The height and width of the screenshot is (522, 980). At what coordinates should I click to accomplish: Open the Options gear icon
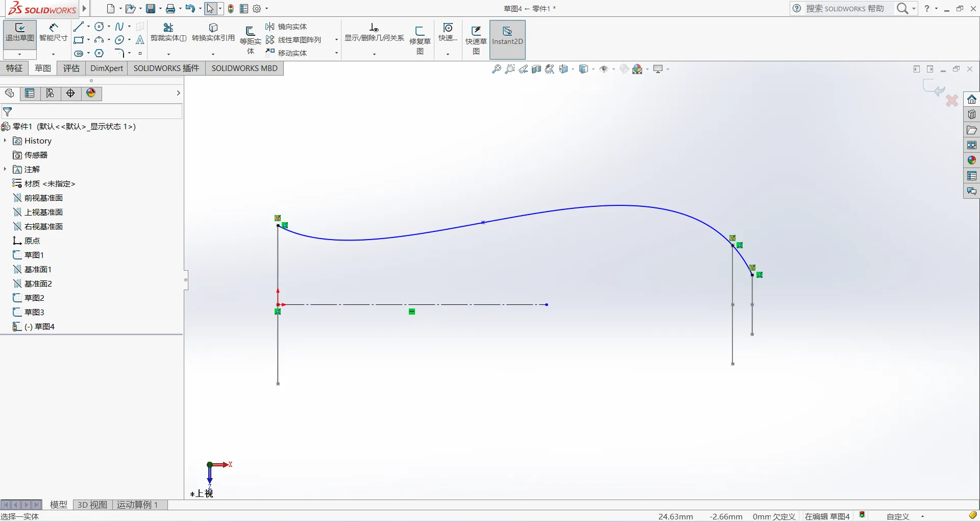pyautogui.click(x=257, y=9)
